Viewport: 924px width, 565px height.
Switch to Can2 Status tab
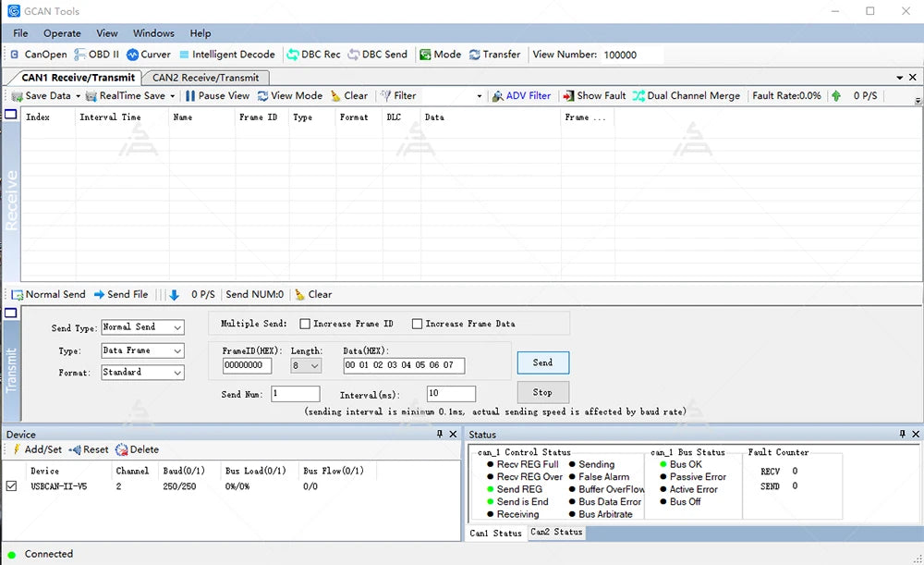click(556, 532)
